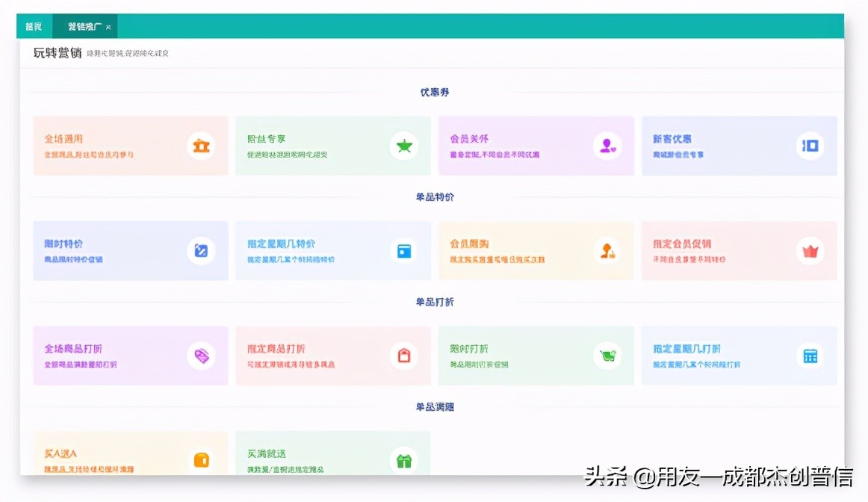
Task: Close the 营销推广 tab
Action: click(x=107, y=25)
